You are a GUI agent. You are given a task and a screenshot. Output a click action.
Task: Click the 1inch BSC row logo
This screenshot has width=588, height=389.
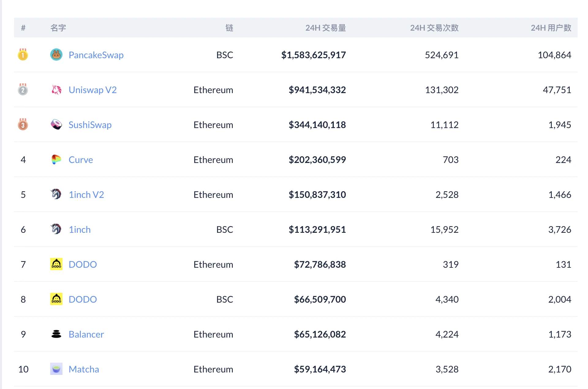click(56, 229)
